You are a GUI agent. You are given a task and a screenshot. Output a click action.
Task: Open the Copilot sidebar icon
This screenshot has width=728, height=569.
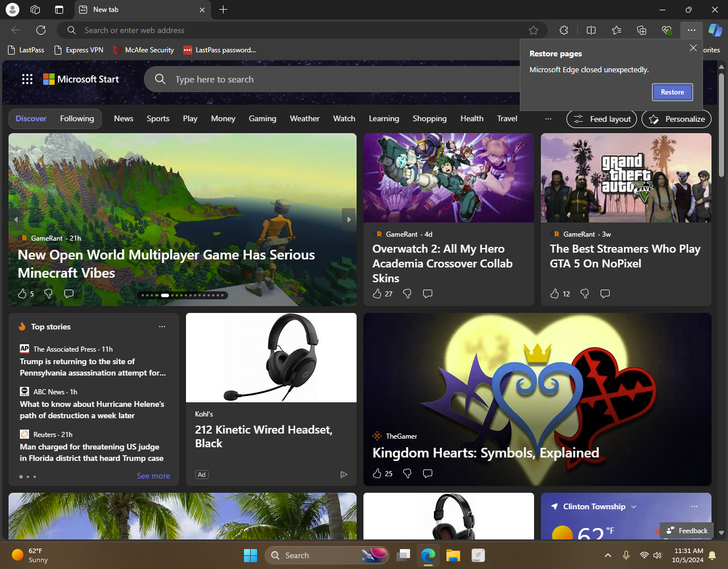pos(715,30)
